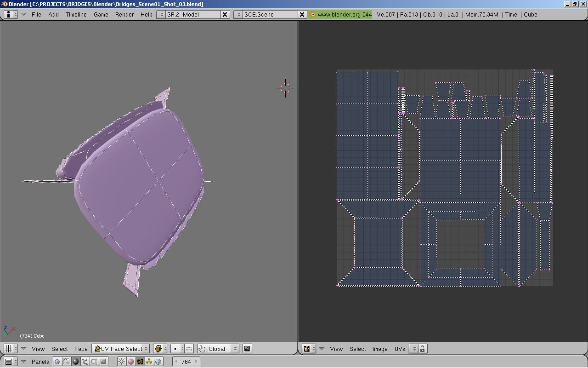Open the 3D view's Select menu
Screen dimensions: 588x368
60,349
